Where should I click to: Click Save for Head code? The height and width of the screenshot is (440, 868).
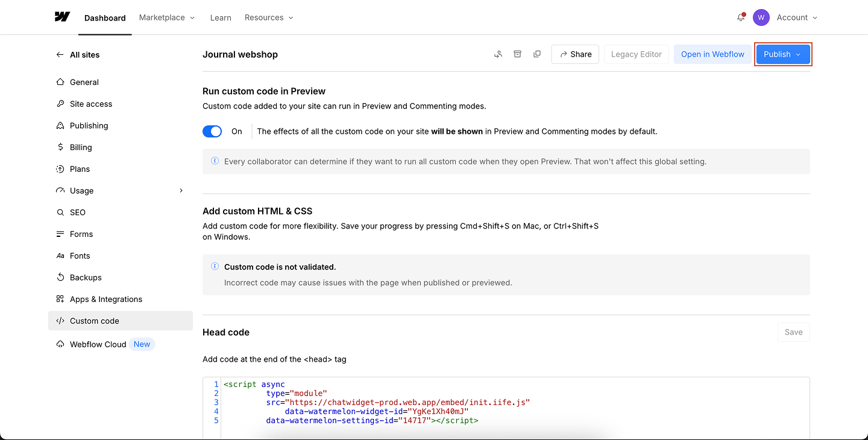(793, 332)
